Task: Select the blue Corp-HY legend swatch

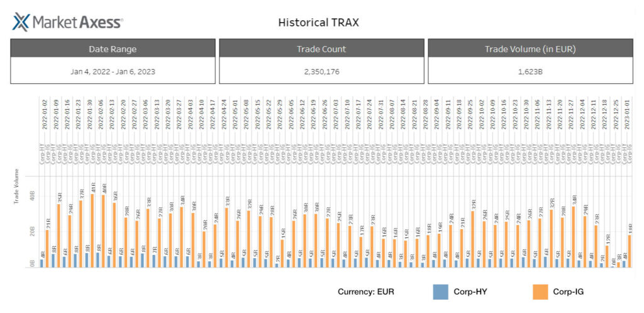Action: pyautogui.click(x=440, y=292)
